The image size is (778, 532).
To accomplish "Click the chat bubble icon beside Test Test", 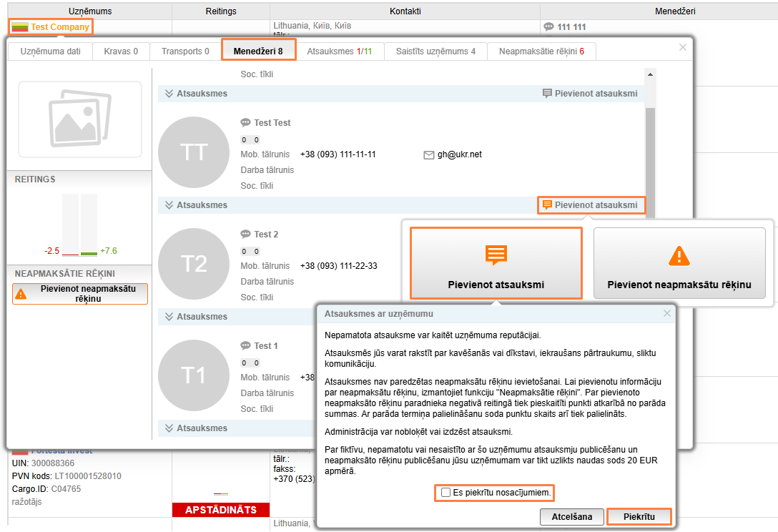I will tap(246, 123).
